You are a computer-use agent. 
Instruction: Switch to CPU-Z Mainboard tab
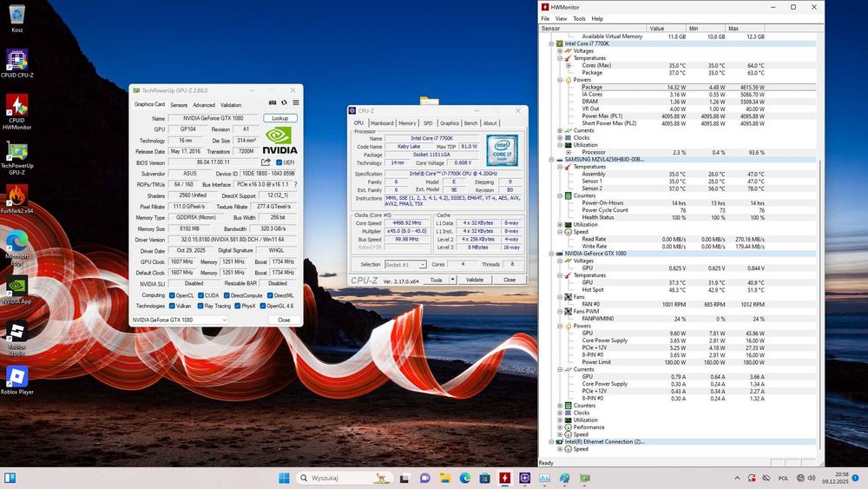pyautogui.click(x=382, y=123)
